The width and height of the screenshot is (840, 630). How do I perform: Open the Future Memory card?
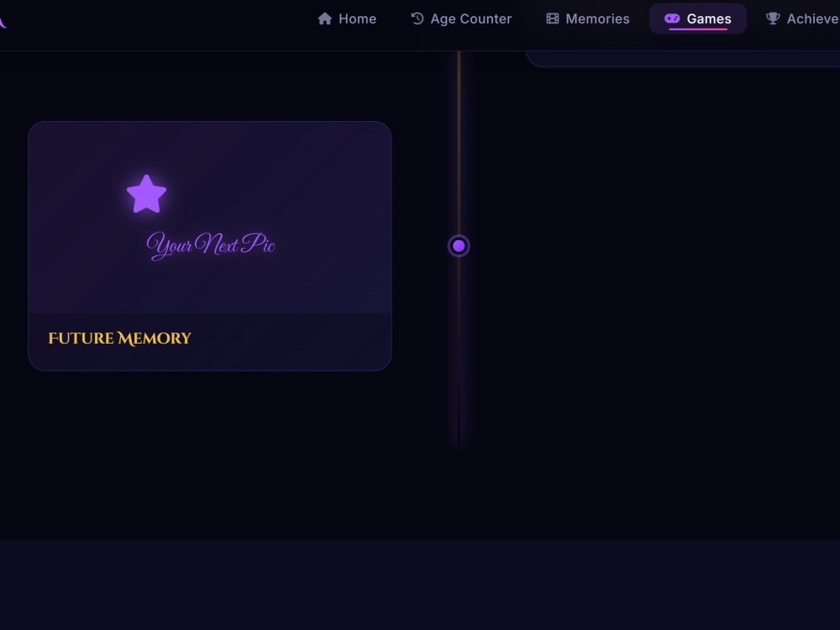210,246
